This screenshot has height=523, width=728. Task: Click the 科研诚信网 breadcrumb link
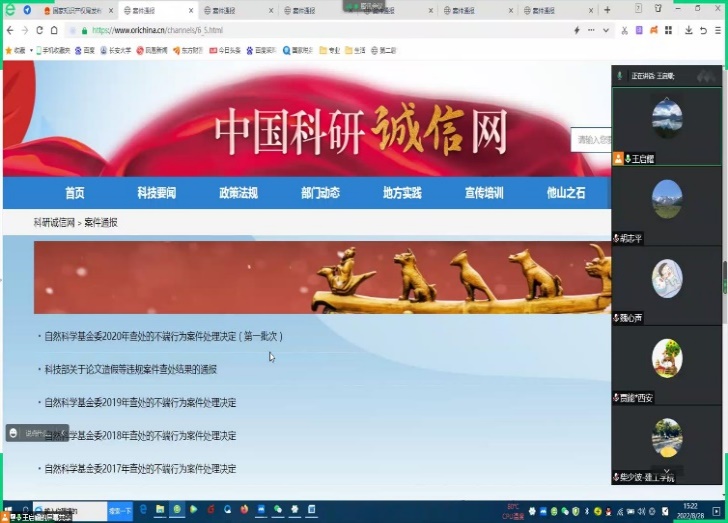click(x=53, y=222)
